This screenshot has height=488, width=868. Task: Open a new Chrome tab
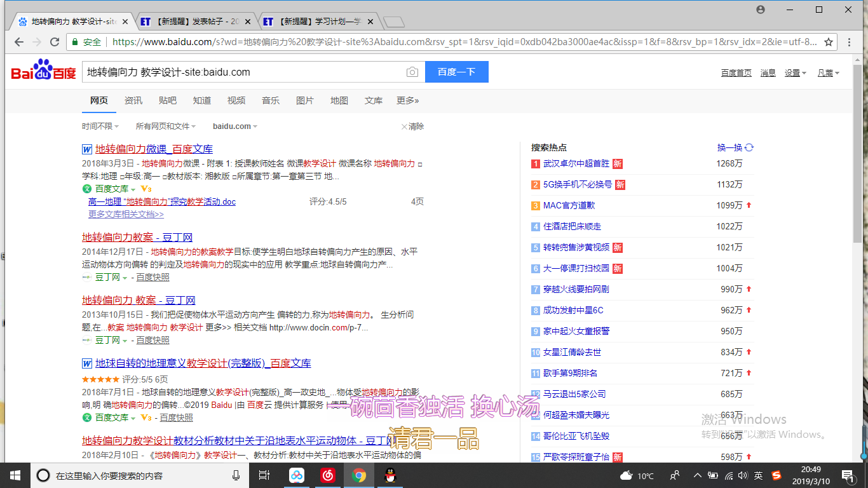pyautogui.click(x=394, y=22)
